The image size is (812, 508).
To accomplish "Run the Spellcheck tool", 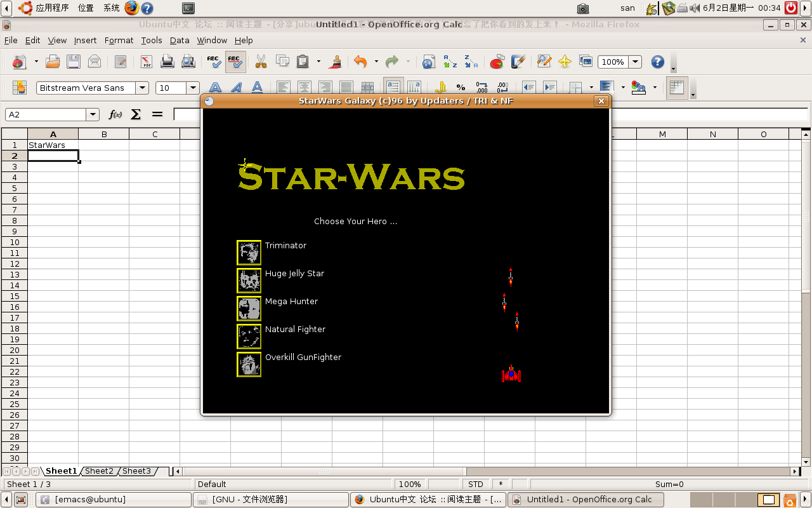I will coord(214,62).
